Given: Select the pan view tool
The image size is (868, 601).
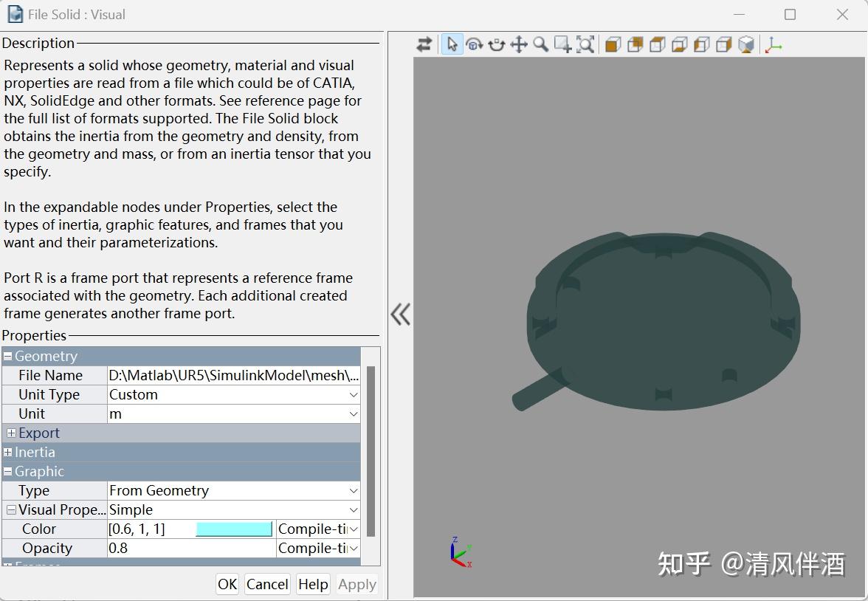Looking at the screenshot, I should point(519,44).
